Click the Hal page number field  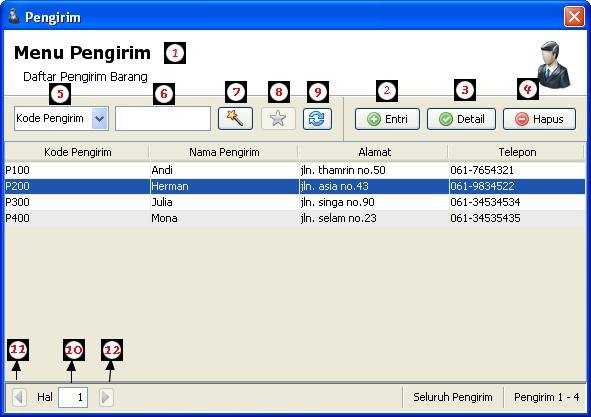pyautogui.click(x=73, y=397)
